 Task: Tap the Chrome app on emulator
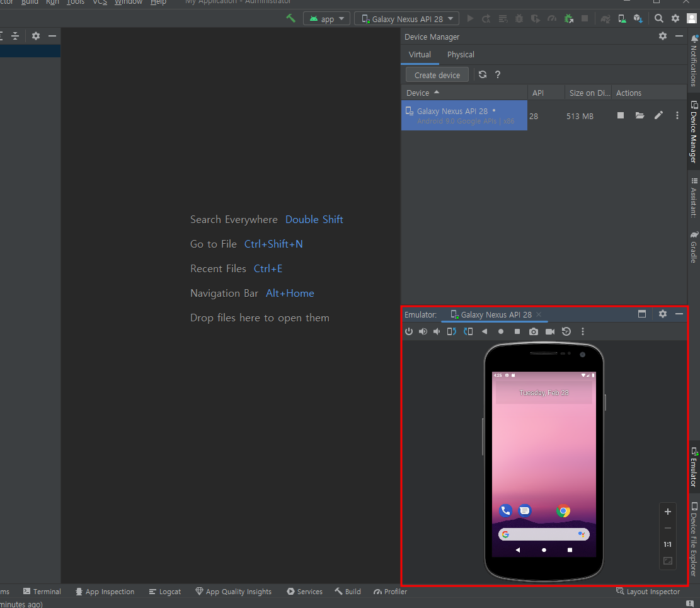click(563, 511)
